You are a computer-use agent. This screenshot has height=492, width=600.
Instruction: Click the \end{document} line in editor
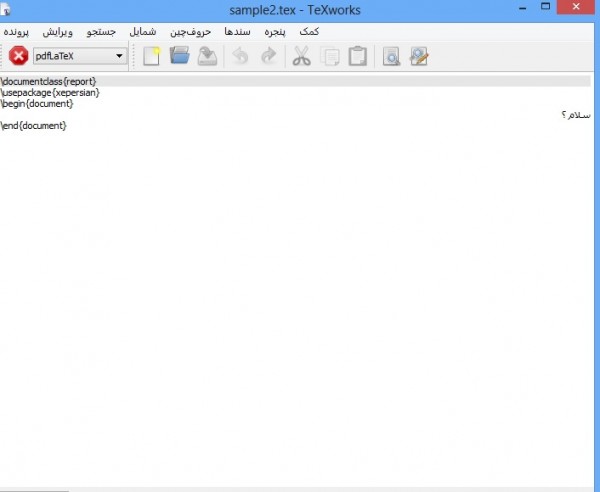pos(34,125)
